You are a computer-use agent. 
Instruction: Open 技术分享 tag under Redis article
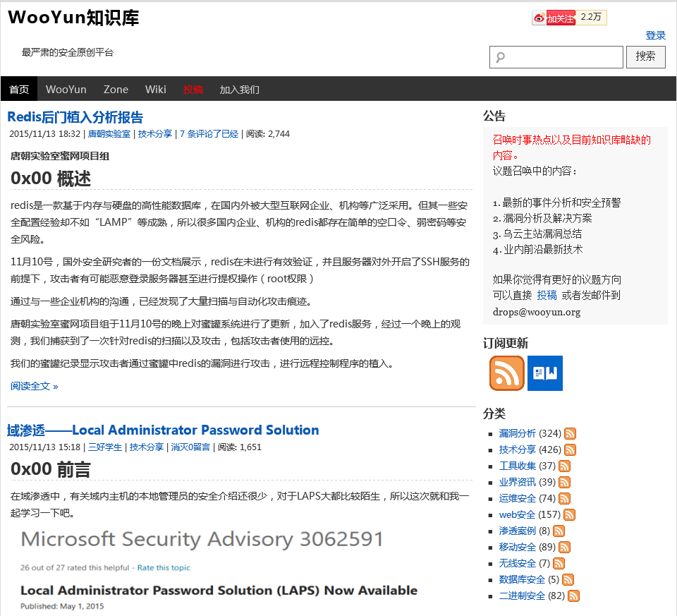(x=155, y=134)
